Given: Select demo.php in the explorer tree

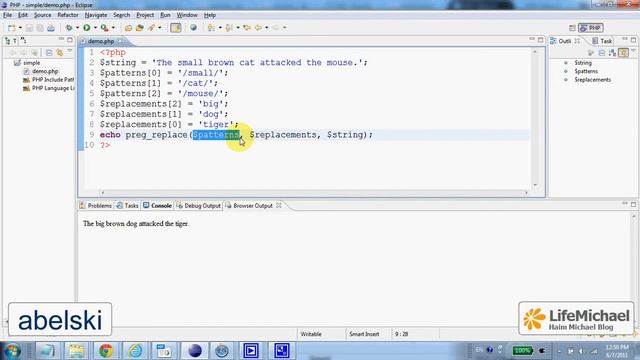Looking at the screenshot, I should tap(41, 71).
